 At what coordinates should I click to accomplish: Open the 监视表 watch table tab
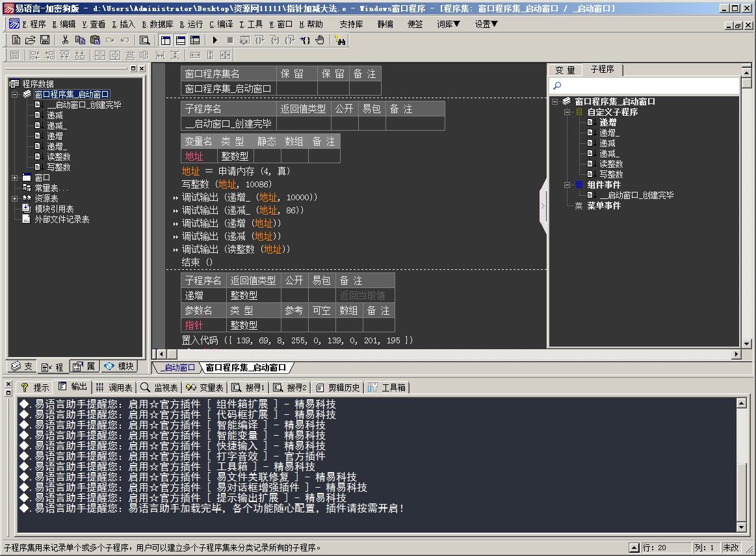coord(159,387)
